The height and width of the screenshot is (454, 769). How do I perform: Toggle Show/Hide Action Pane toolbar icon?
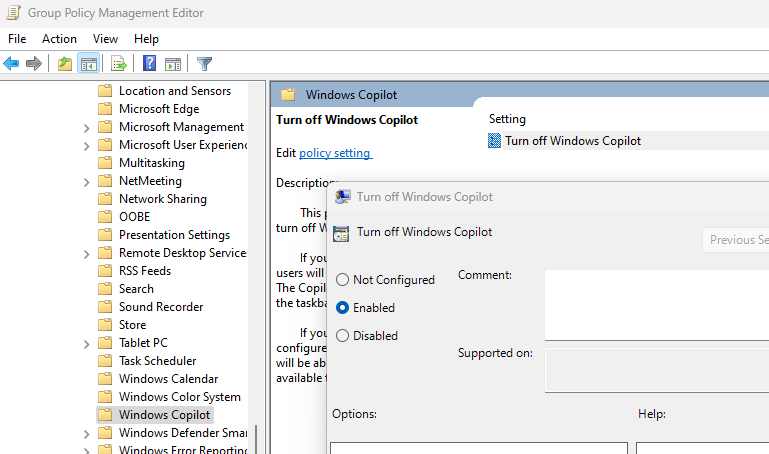click(x=173, y=64)
